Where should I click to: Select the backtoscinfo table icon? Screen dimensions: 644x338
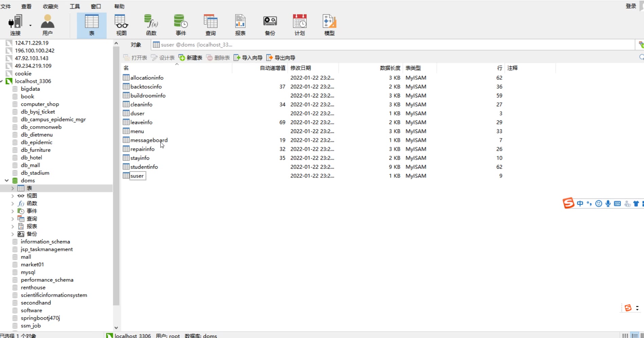(x=126, y=86)
